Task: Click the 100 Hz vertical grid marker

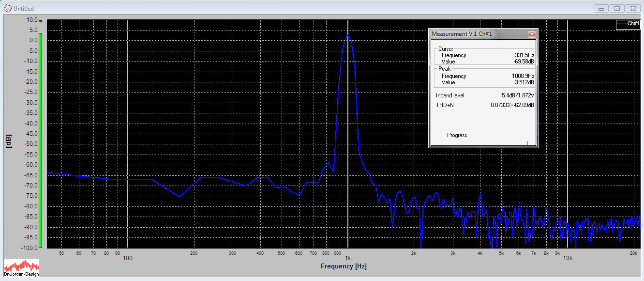Action: pyautogui.click(x=128, y=136)
